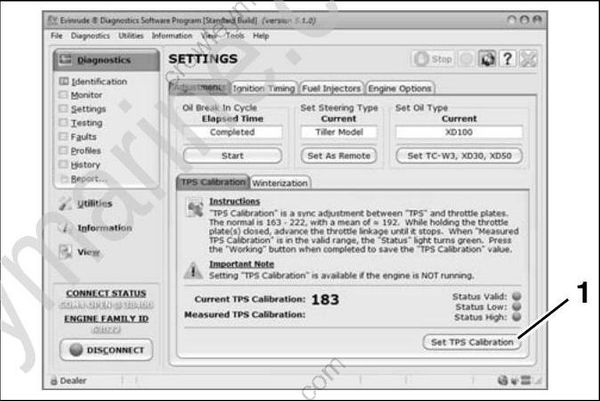The height and width of the screenshot is (401, 600).
Task: Switch to the Fuel Injectors tab
Action: click(331, 88)
